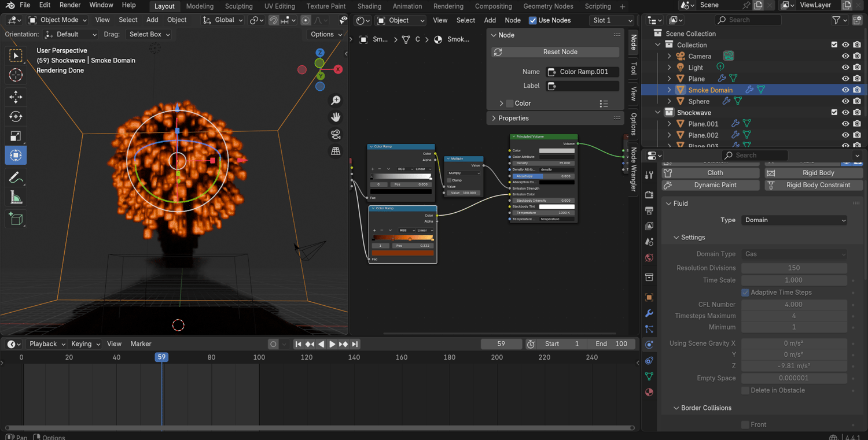
Task: Open the Render menu
Action: [70, 5]
